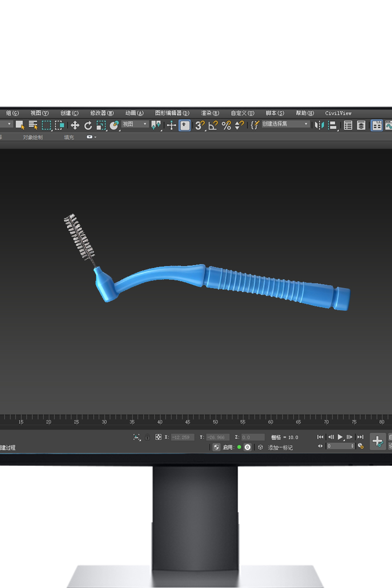The width and height of the screenshot is (392, 588).
Task: Click the X coordinate input field
Action: pos(182,437)
